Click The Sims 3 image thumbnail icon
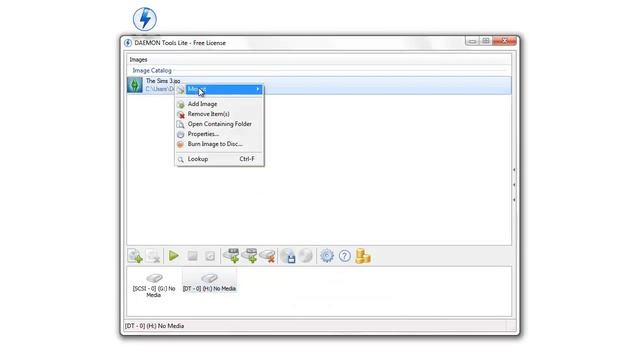The image size is (640, 360). pyautogui.click(x=135, y=85)
